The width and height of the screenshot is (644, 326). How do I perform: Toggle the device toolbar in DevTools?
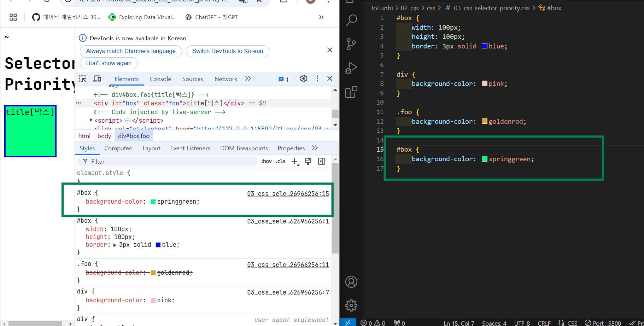97,78
